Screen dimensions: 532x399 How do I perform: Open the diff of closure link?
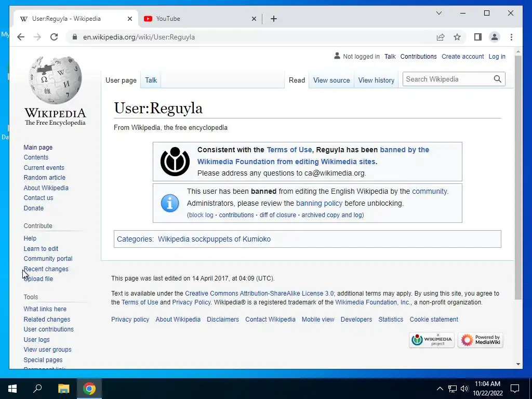coord(277,215)
